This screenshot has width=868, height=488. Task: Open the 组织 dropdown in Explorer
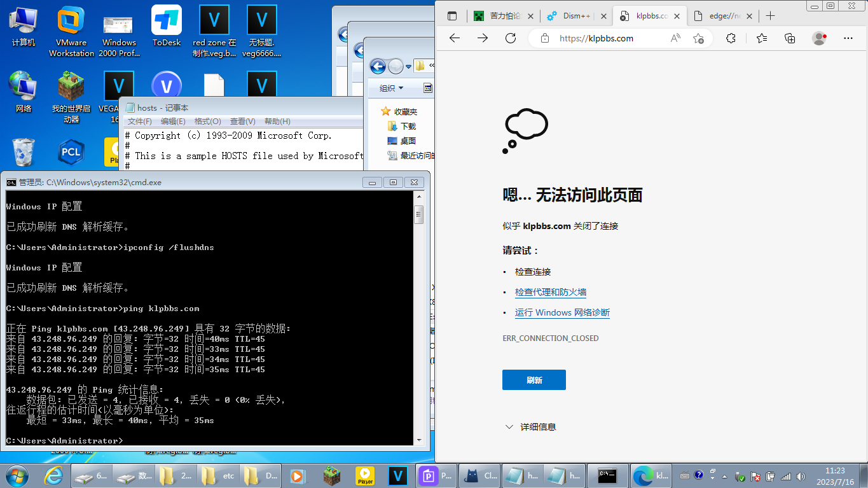(391, 88)
